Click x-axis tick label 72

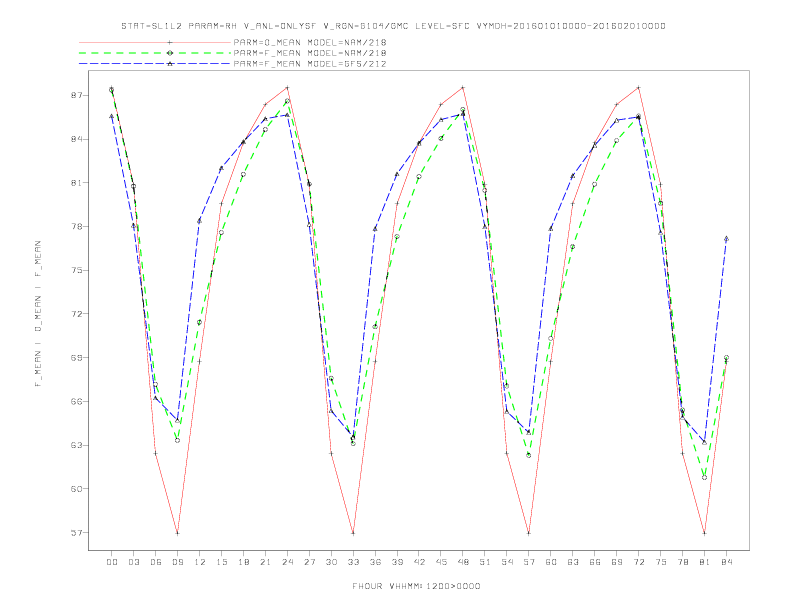point(639,562)
